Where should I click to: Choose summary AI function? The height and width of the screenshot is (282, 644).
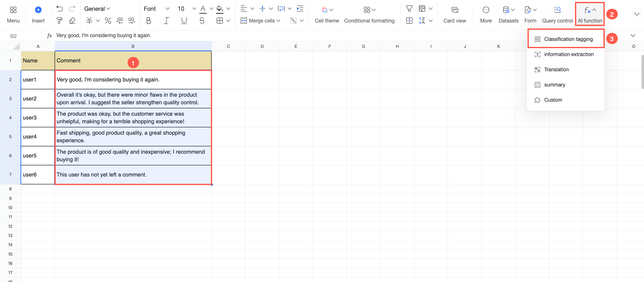pos(566,85)
